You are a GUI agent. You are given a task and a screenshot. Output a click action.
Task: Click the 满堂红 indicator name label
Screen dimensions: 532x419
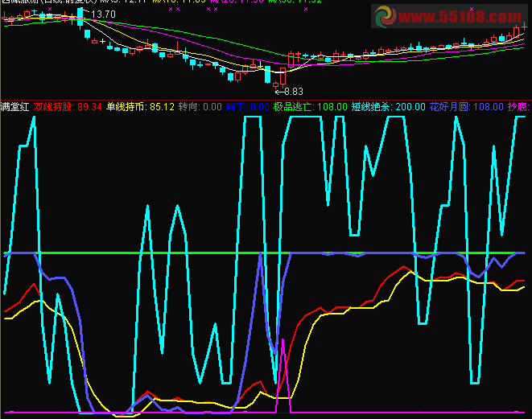coord(15,107)
